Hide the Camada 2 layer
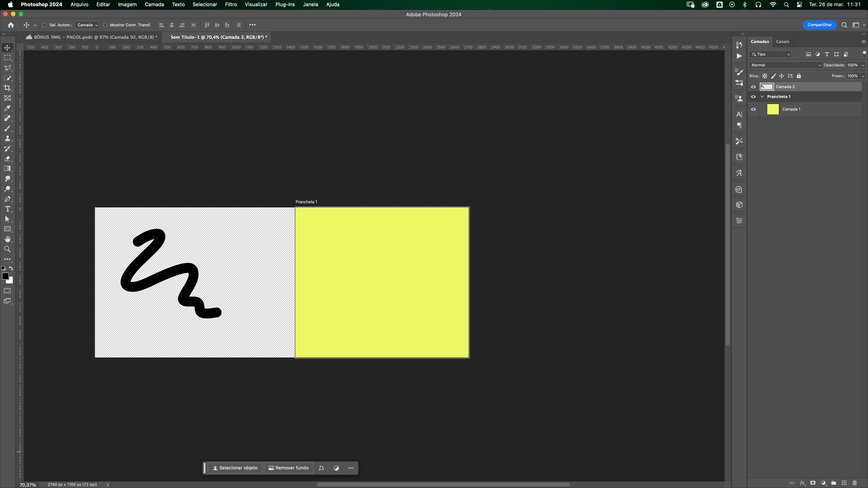This screenshot has width=868, height=488. pos(753,87)
